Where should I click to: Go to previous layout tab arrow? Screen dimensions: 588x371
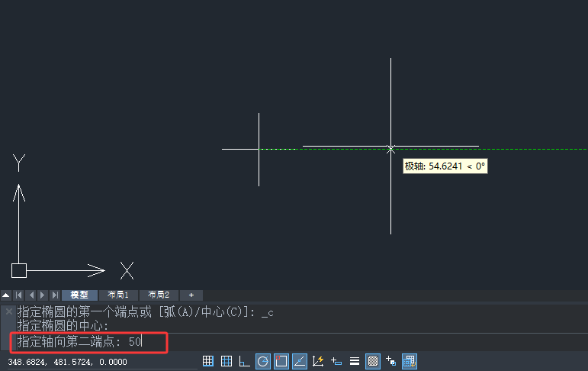point(31,295)
